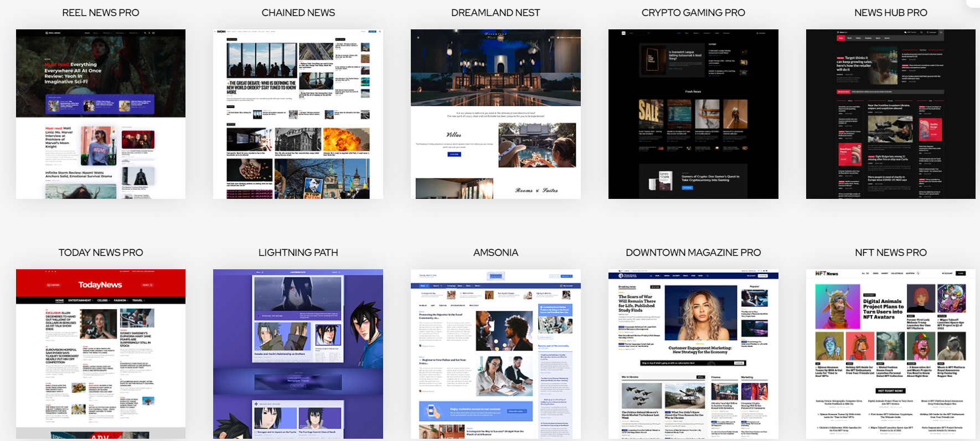Select the Dreamland Nest preview image
Viewport: 980px width, 441px height.
[496, 114]
